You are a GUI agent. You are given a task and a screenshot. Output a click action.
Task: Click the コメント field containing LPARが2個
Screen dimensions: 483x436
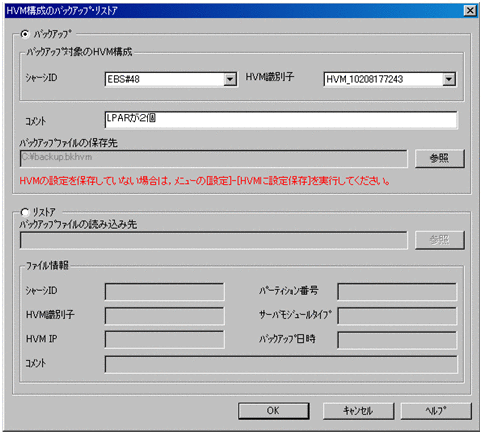[x=281, y=120]
